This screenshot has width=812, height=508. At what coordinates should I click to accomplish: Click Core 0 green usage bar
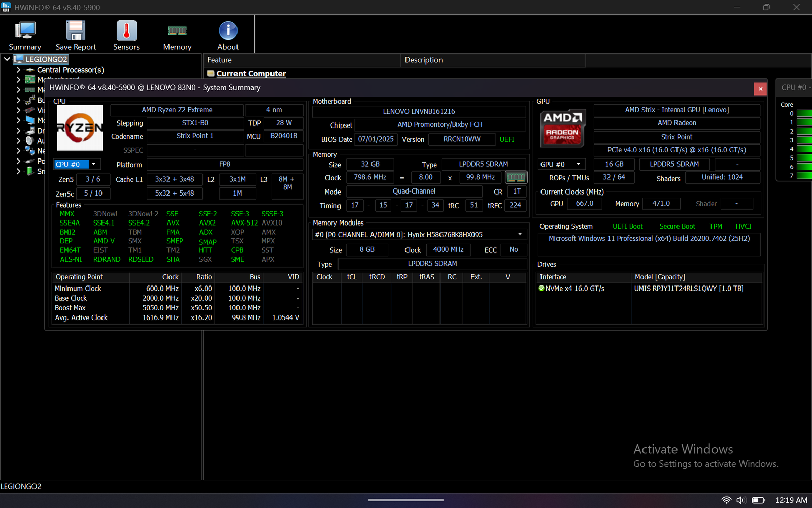[x=804, y=113]
